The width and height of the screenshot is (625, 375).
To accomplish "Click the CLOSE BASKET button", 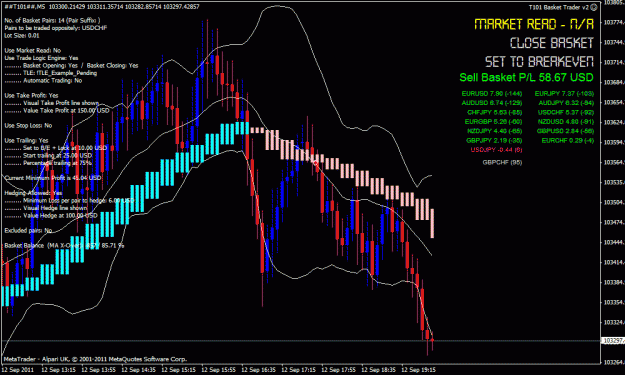I will 552,43.
